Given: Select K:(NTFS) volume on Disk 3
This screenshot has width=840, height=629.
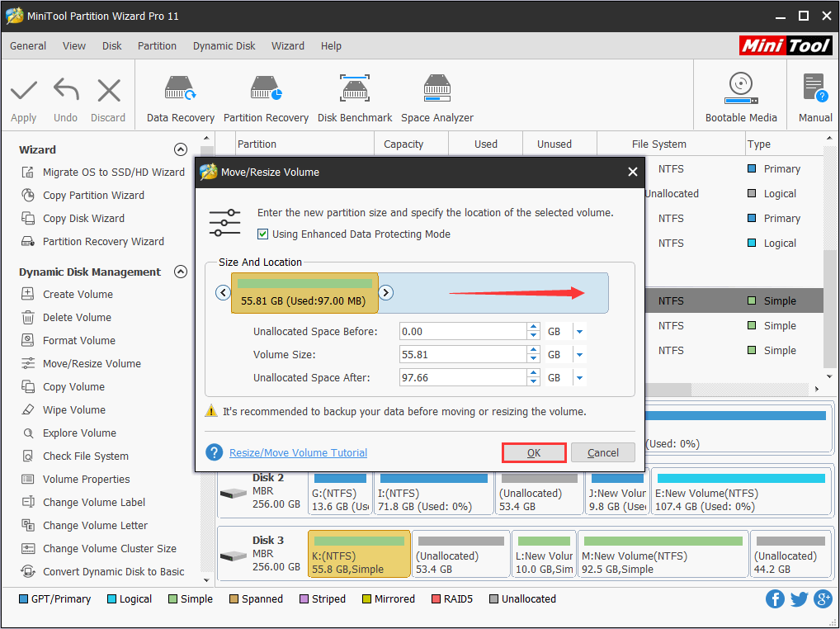Looking at the screenshot, I should click(x=359, y=554).
